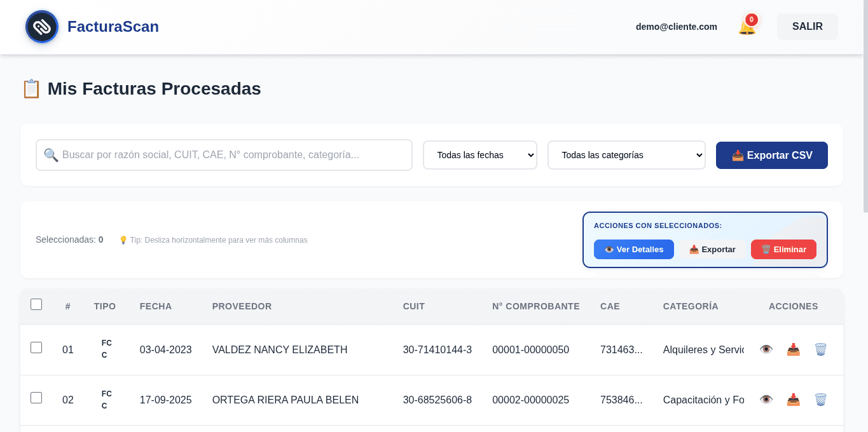Click the tip about horizontal sliding
This screenshot has height=432, width=868.
tap(213, 240)
